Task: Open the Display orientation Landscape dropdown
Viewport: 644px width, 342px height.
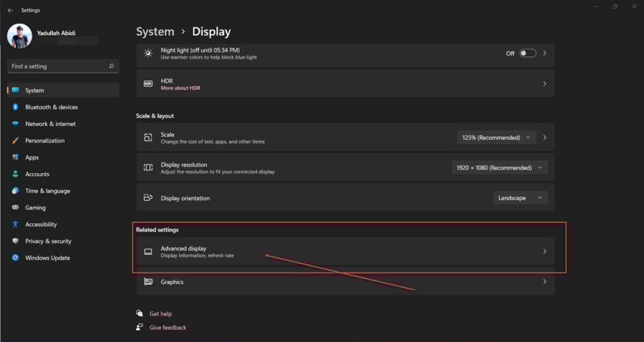Action: pyautogui.click(x=520, y=198)
